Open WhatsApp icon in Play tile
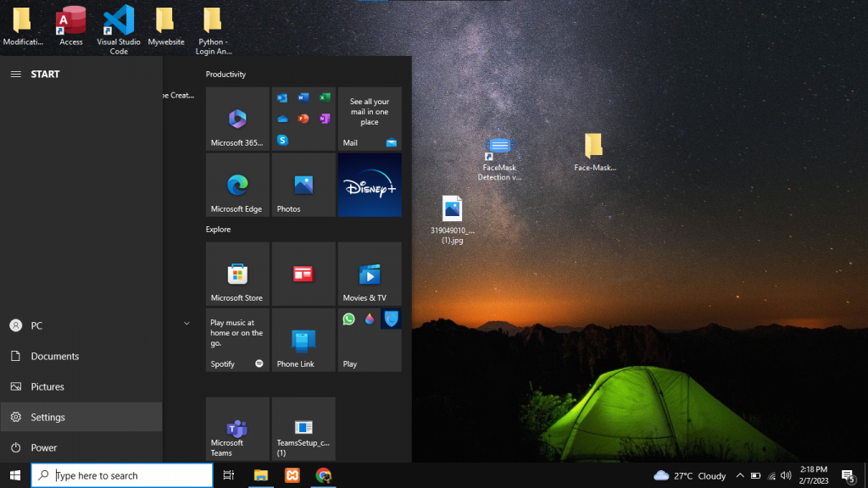Image resolution: width=868 pixels, height=488 pixels. tap(348, 319)
